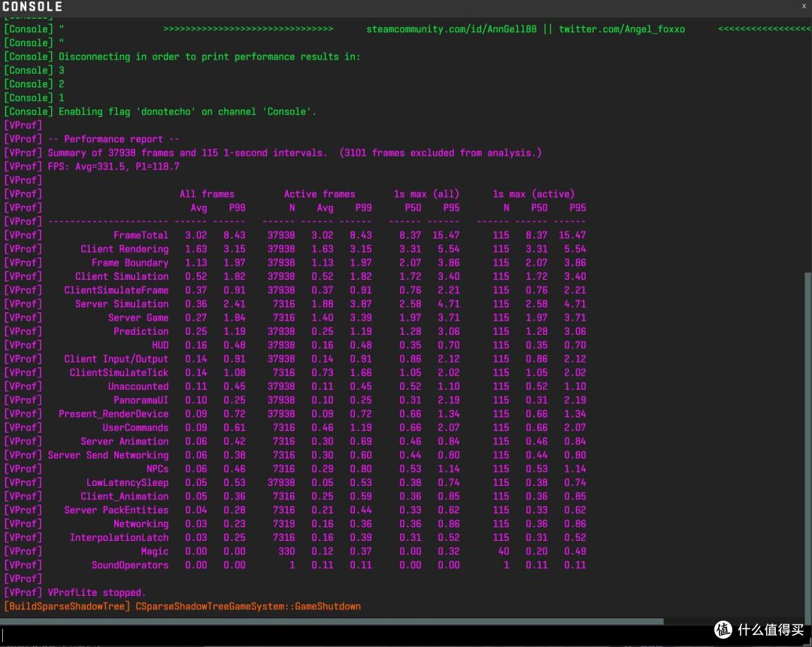
Task: Click the Server Animation row label
Action: [x=124, y=442]
